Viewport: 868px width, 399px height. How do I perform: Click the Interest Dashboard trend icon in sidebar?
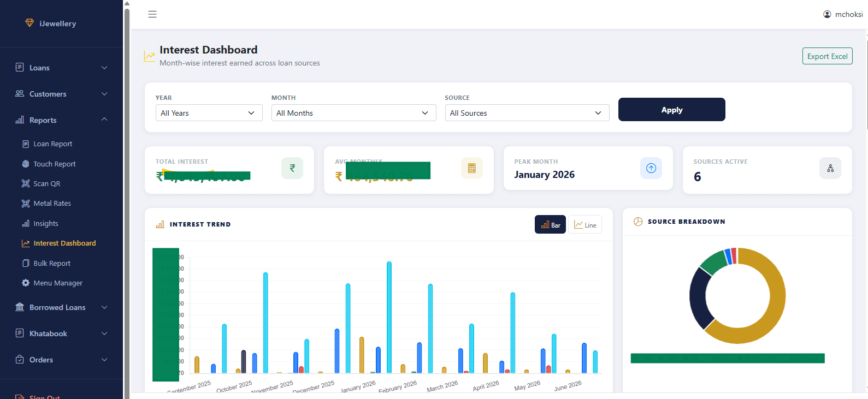26,243
